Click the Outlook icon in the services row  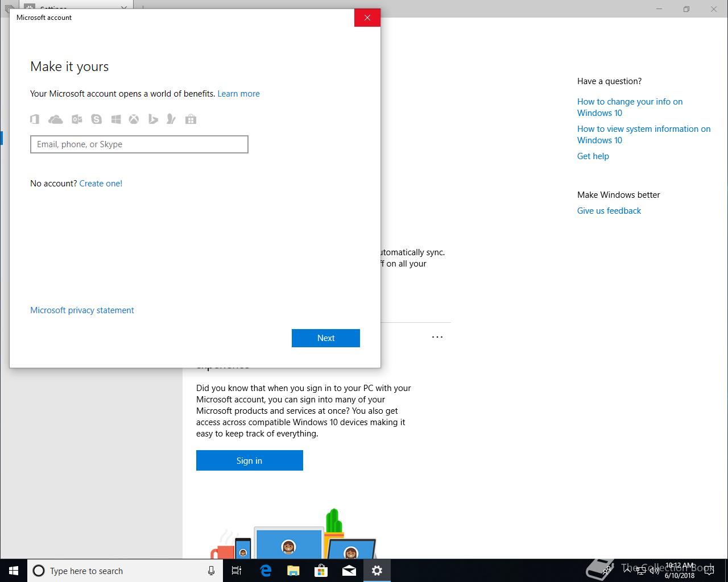[77, 119]
